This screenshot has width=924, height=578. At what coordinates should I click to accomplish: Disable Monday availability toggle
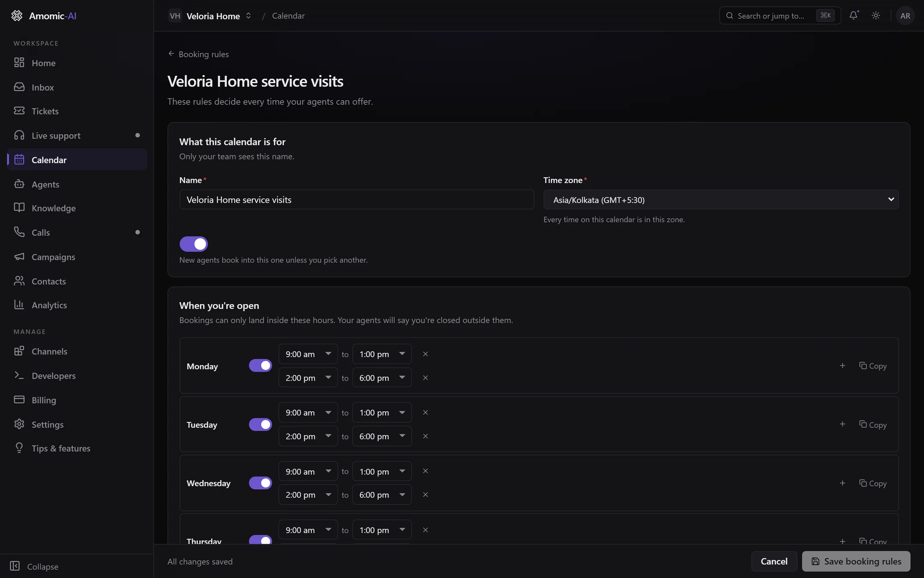click(260, 366)
